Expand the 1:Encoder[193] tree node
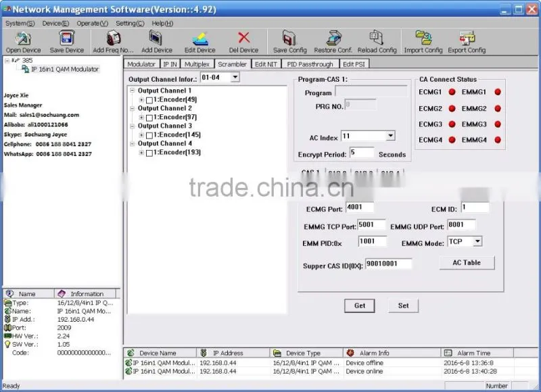 [141, 152]
